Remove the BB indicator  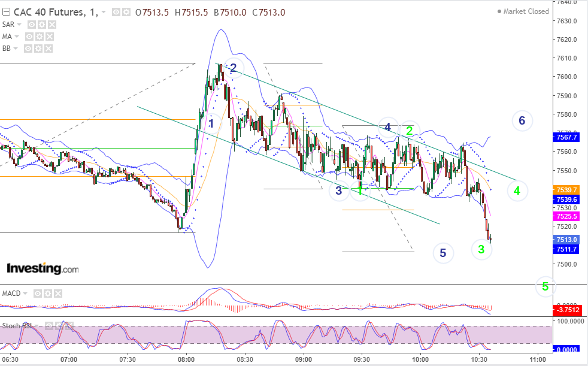pyautogui.click(x=49, y=49)
